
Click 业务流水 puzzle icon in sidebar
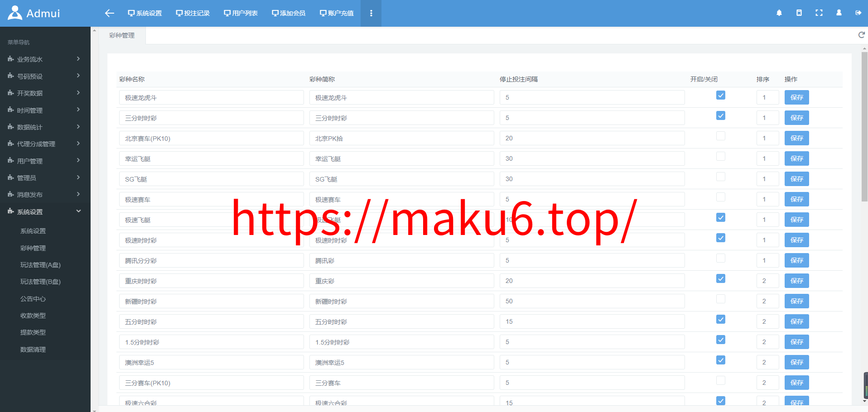tap(11, 59)
